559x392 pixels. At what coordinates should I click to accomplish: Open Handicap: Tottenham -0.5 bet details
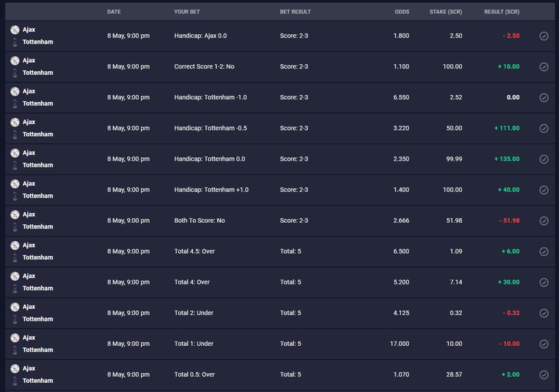(x=280, y=129)
